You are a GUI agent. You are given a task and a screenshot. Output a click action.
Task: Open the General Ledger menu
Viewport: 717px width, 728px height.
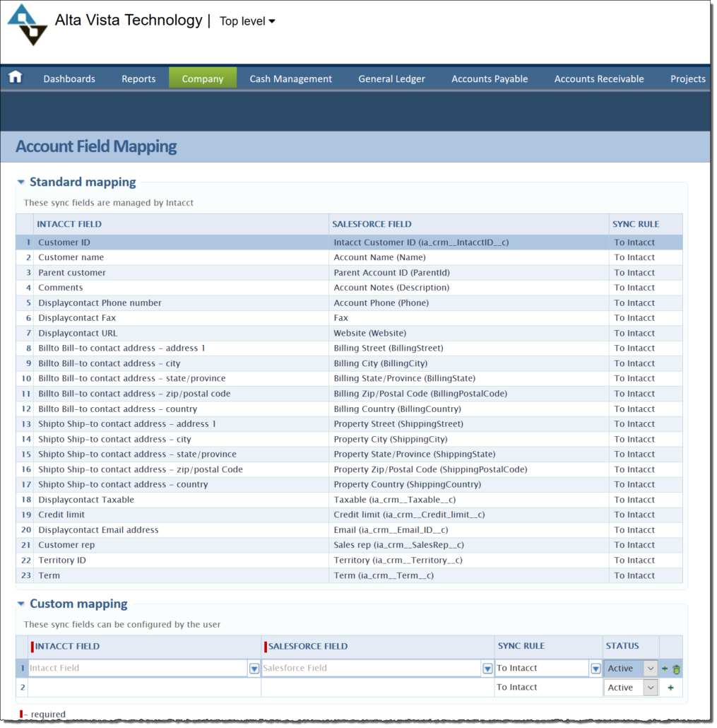pos(391,78)
